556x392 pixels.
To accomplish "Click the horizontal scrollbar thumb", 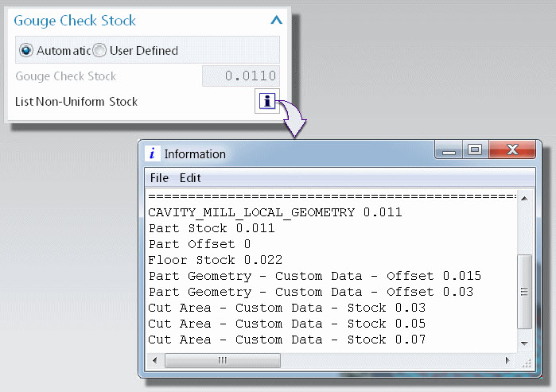I will pyautogui.click(x=222, y=359).
